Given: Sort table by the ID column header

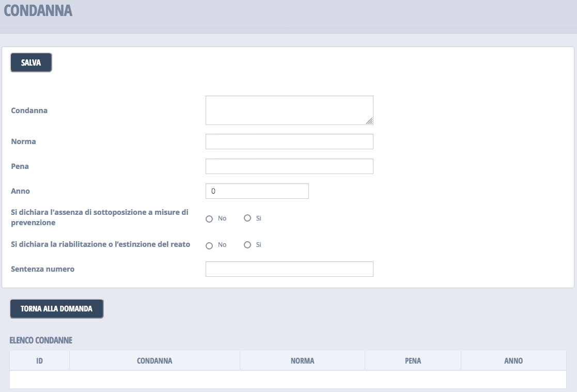Looking at the screenshot, I should 39,361.
